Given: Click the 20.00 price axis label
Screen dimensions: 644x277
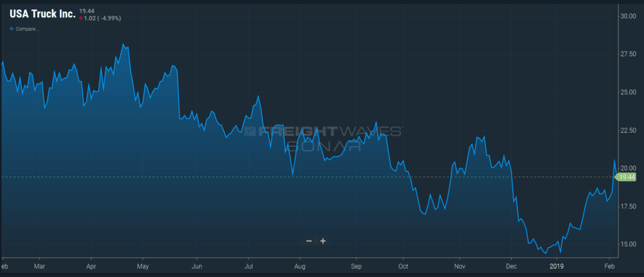Looking at the screenshot, I should click(x=627, y=168).
